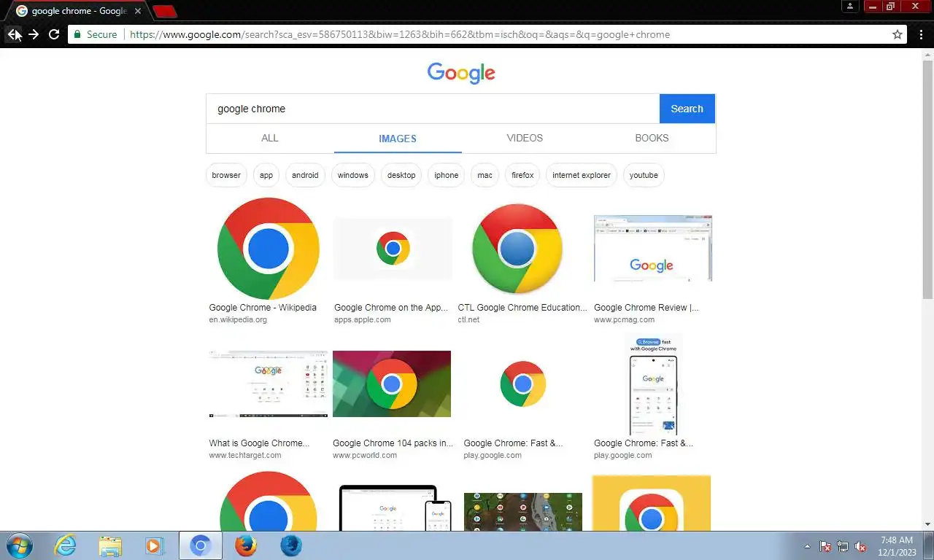Apply the firefox suggestion chip

(522, 175)
